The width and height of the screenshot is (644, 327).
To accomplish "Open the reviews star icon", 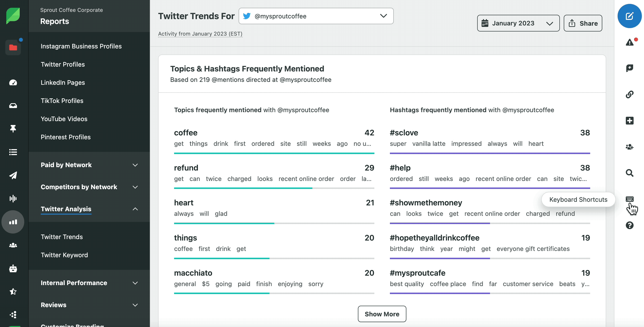I will (x=13, y=292).
